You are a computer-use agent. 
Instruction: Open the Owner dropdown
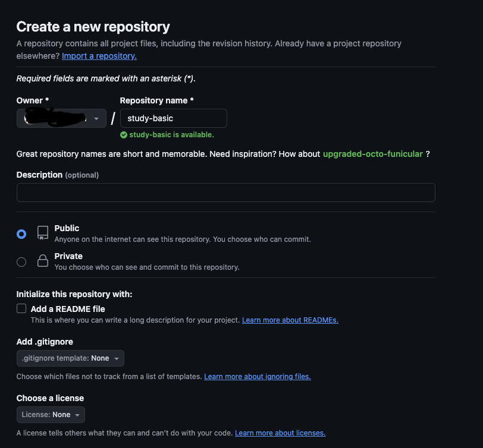pyautogui.click(x=61, y=118)
